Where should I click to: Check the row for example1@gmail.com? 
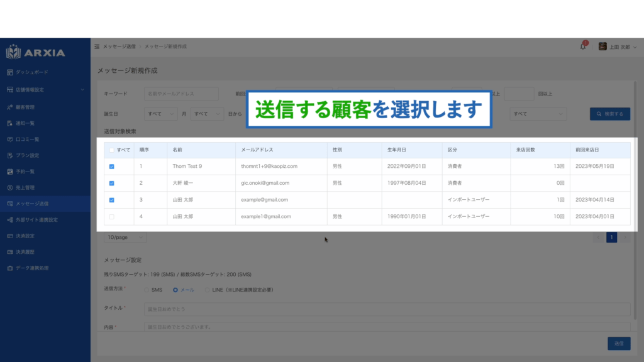point(112,216)
